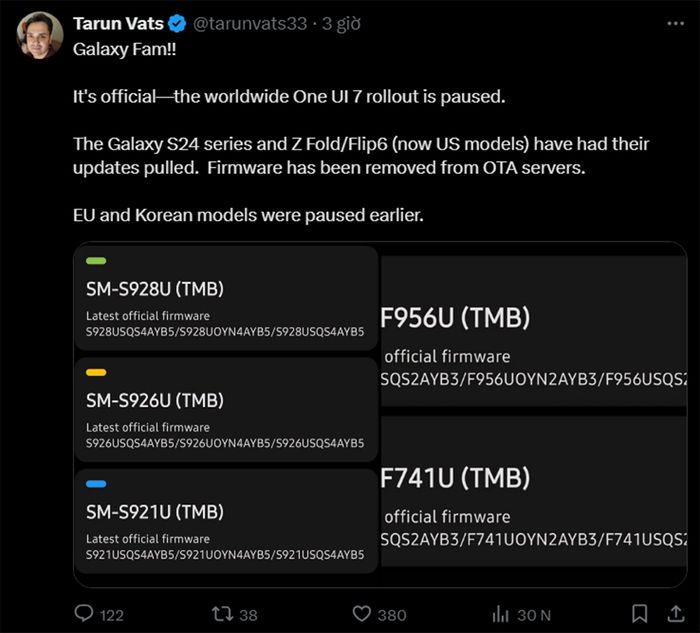Click the tweet text about One UI 7
Image resolution: width=700 pixels, height=633 pixels.
289,96
